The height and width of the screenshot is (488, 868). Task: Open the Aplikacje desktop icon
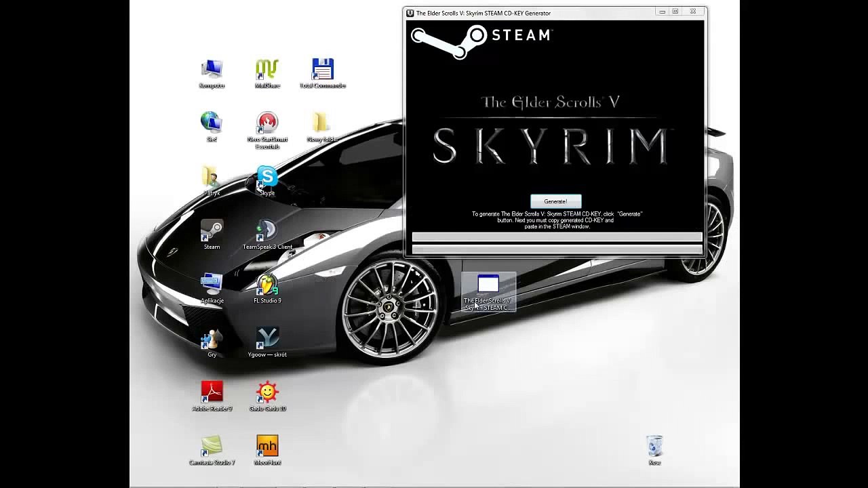212,289
